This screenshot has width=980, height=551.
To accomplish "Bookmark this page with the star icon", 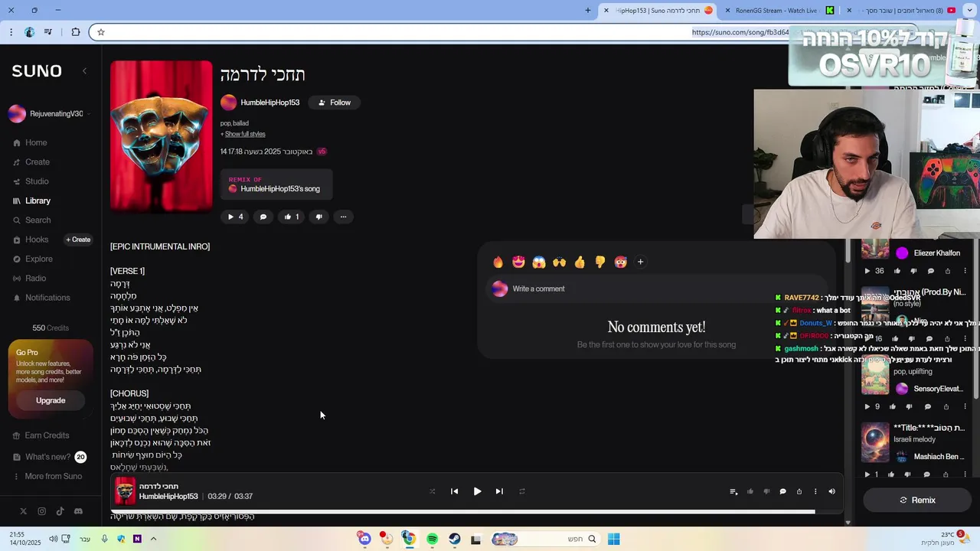I will click(100, 32).
